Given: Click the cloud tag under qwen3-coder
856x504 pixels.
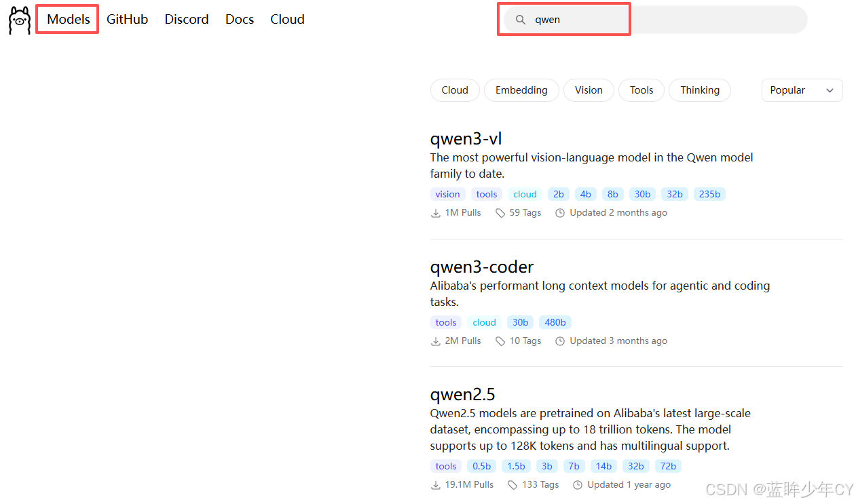Looking at the screenshot, I should (485, 322).
